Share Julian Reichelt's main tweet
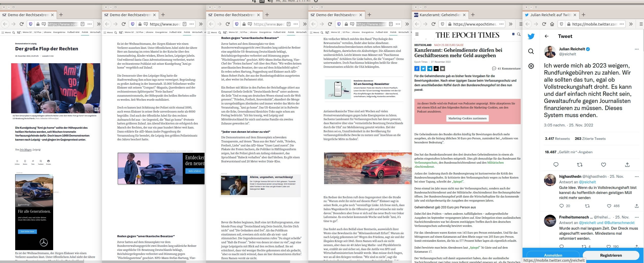The width and height of the screenshot is (644, 263). [x=627, y=165]
